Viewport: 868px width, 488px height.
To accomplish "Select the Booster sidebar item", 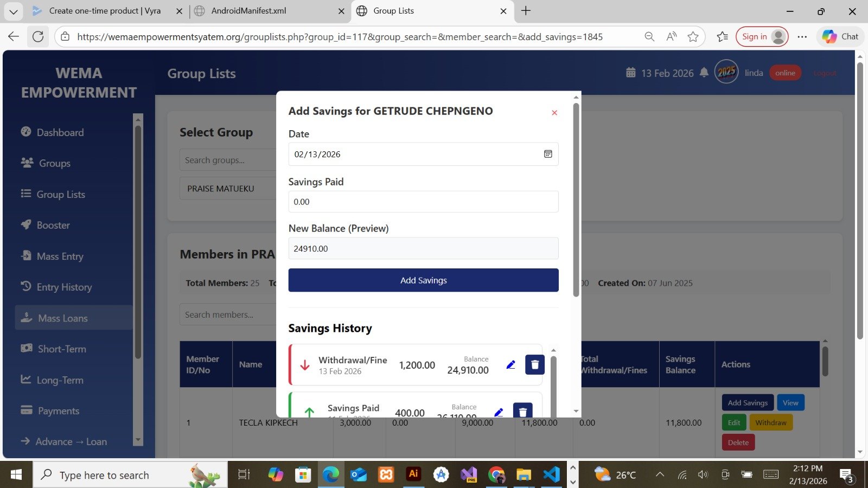I will (52, 225).
